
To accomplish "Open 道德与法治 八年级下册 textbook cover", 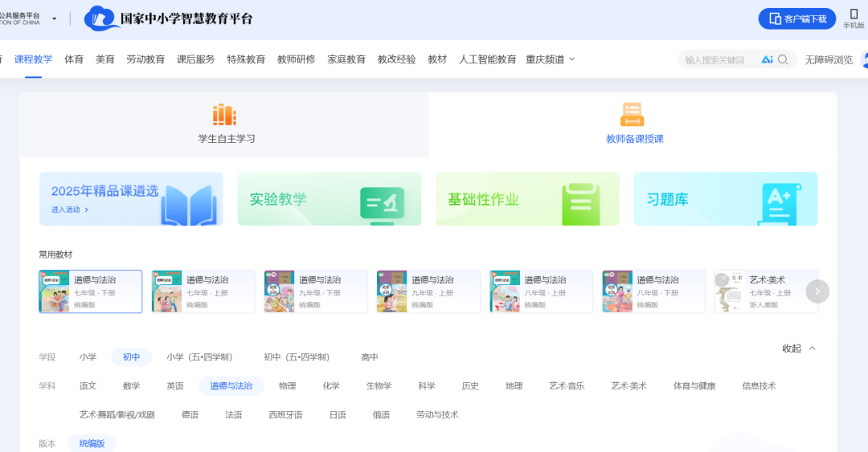I will pos(617,291).
